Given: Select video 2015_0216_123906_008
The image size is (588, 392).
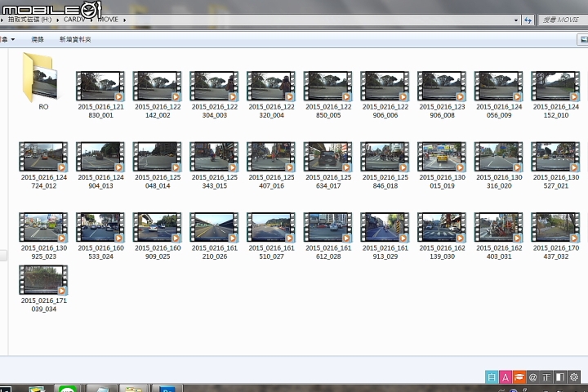Looking at the screenshot, I should click(x=442, y=96).
